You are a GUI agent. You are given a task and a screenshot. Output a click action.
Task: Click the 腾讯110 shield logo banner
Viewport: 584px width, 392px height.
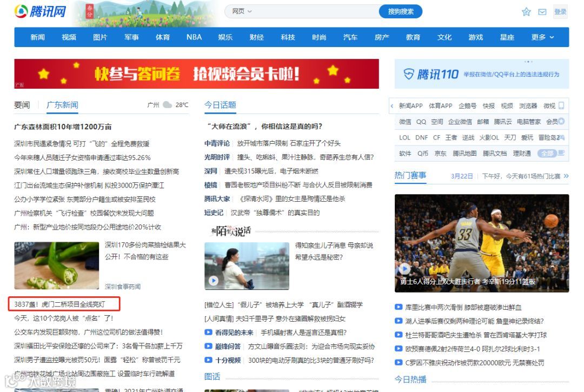(482, 74)
